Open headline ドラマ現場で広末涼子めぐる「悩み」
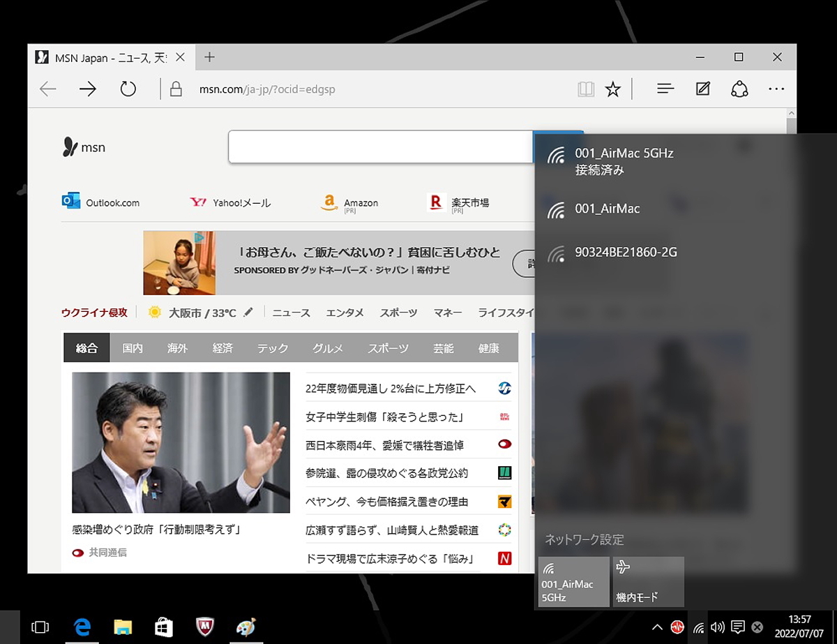This screenshot has height=644, width=837. pyautogui.click(x=390, y=559)
